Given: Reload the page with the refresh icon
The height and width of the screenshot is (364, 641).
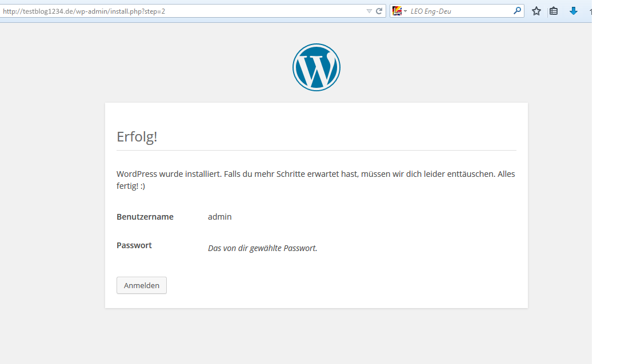Looking at the screenshot, I should [379, 11].
